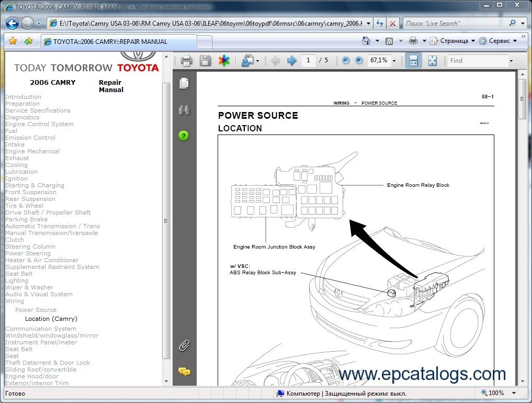Expand the PDF Find options dropdown
This screenshot has width=532, height=403.
(x=511, y=61)
